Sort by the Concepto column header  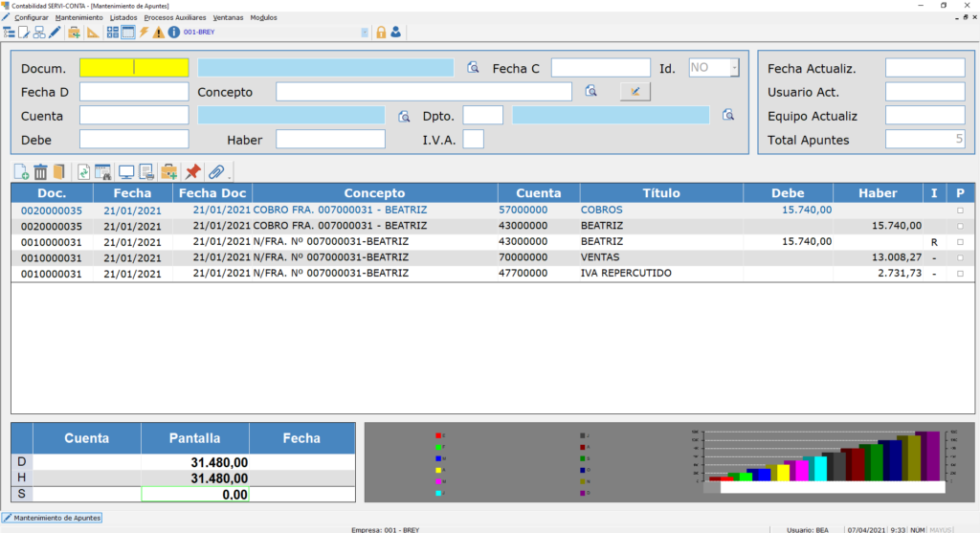tap(374, 193)
